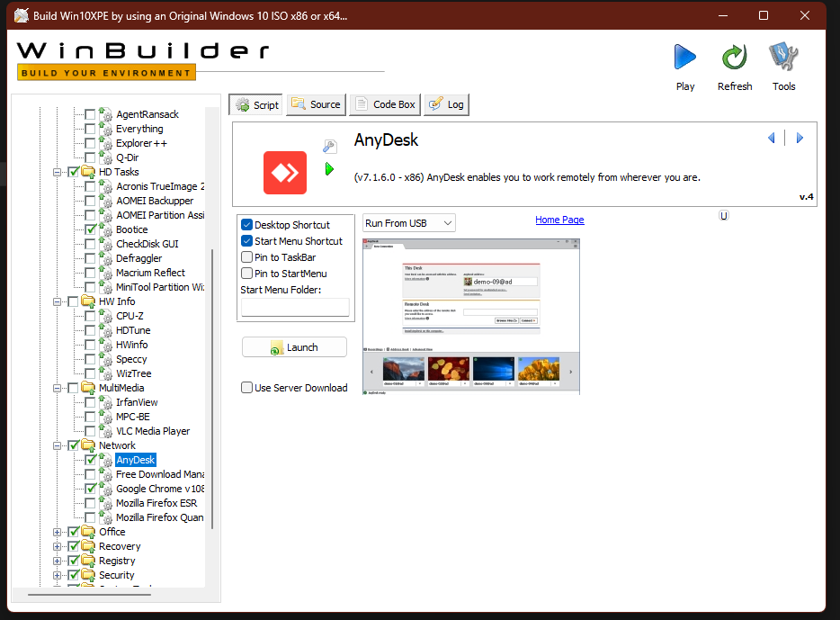The height and width of the screenshot is (620, 840).
Task: Click the CPU-Z script gear icon
Action: pyautogui.click(x=106, y=316)
